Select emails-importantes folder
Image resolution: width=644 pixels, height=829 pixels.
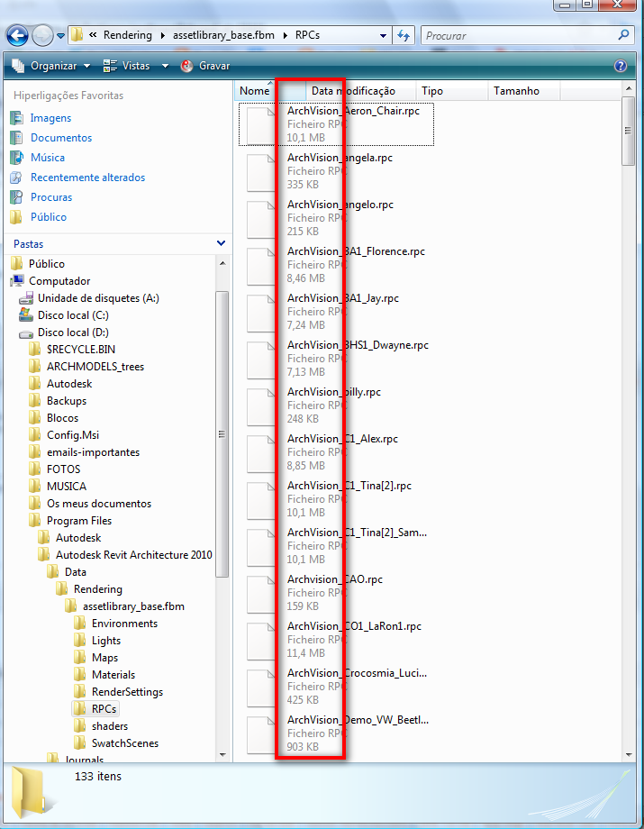point(93,452)
